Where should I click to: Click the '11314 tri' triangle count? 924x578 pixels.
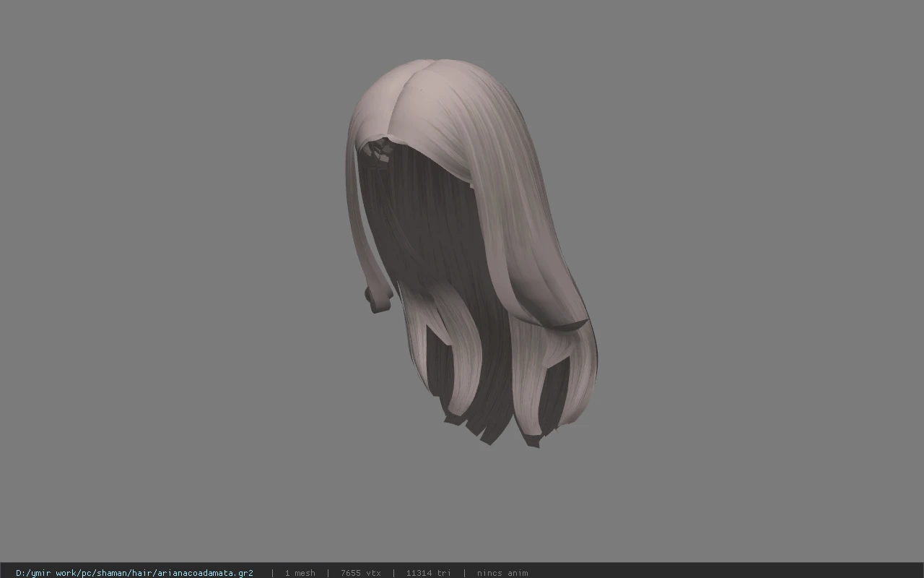pos(428,573)
